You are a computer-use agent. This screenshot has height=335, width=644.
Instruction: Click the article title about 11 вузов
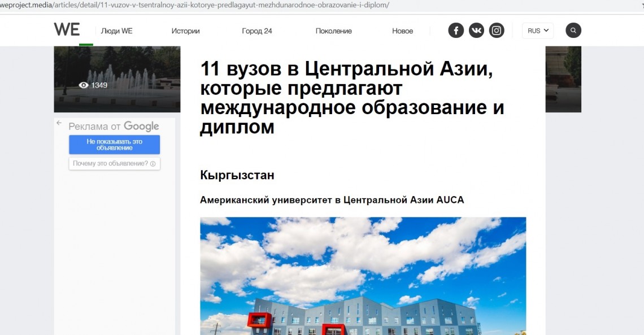(x=352, y=98)
